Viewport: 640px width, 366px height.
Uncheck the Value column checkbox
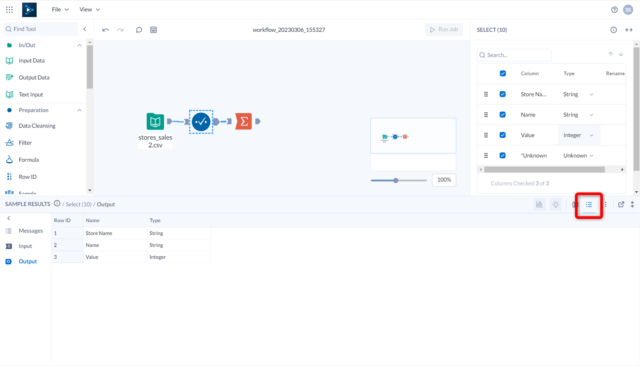(502, 135)
